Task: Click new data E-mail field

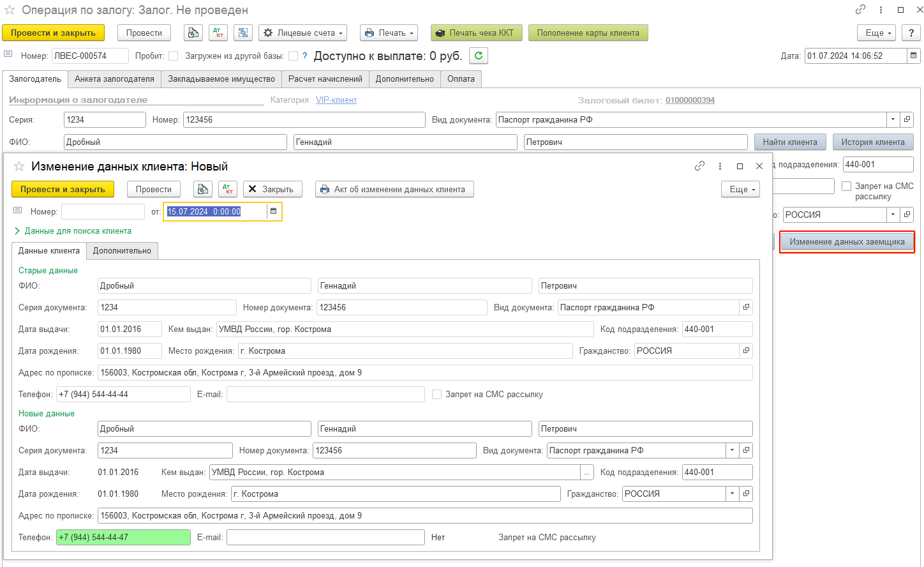Action: (325, 537)
